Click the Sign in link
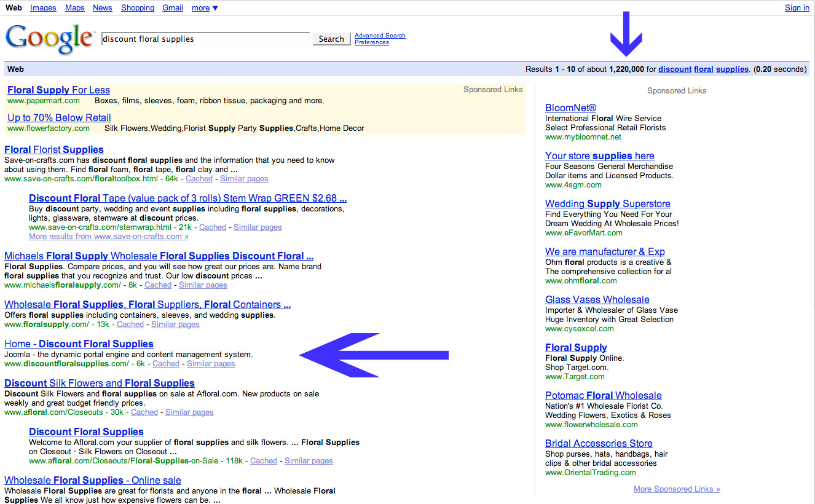This screenshot has width=815, height=504. click(x=797, y=8)
